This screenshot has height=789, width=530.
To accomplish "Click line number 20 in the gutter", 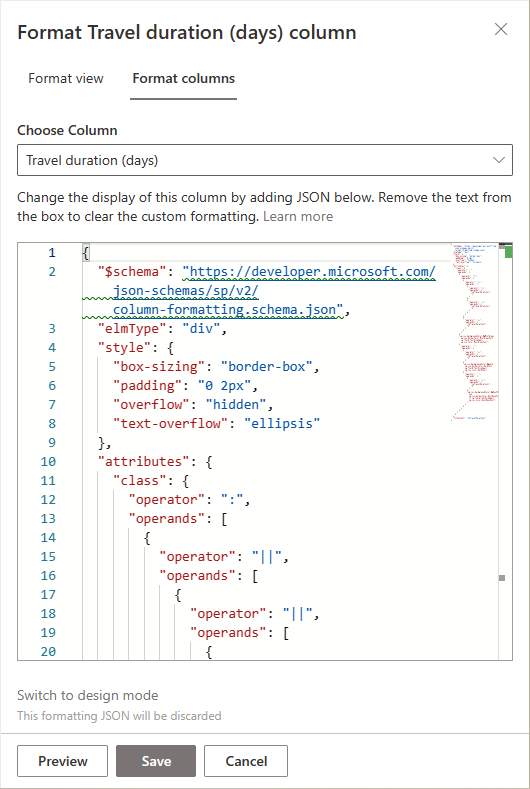I will click(x=48, y=652).
